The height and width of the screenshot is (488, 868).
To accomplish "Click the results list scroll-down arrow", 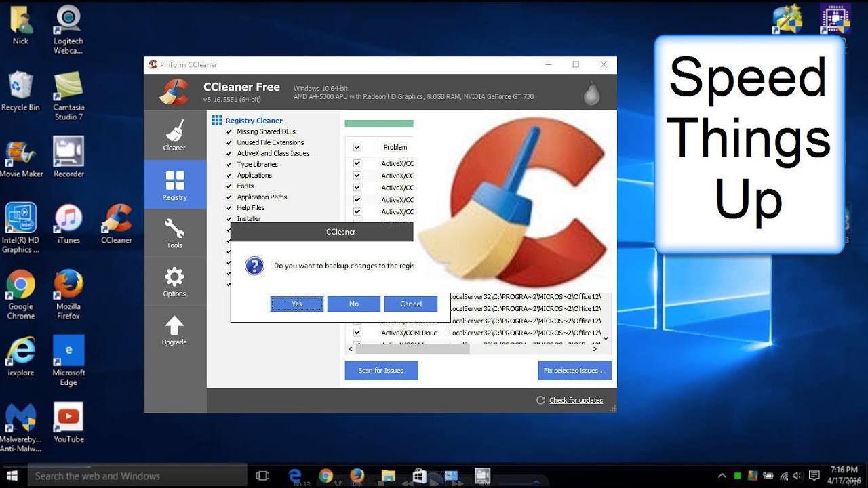I will tap(606, 338).
